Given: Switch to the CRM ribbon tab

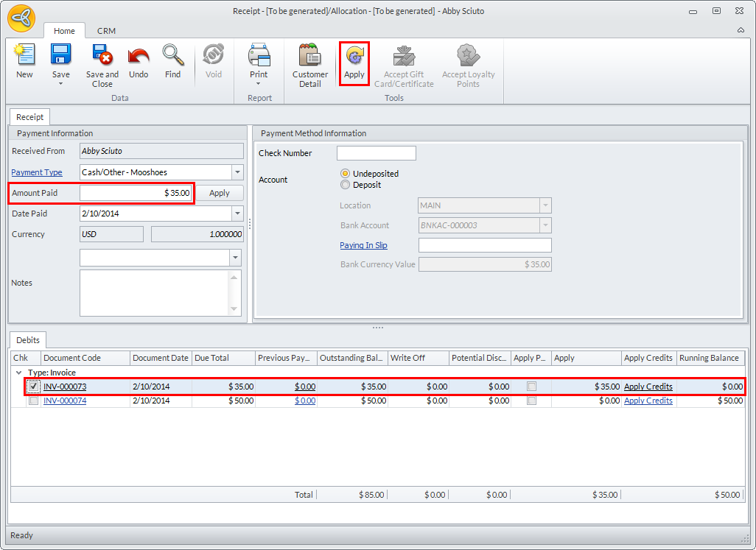Looking at the screenshot, I should coord(106,31).
